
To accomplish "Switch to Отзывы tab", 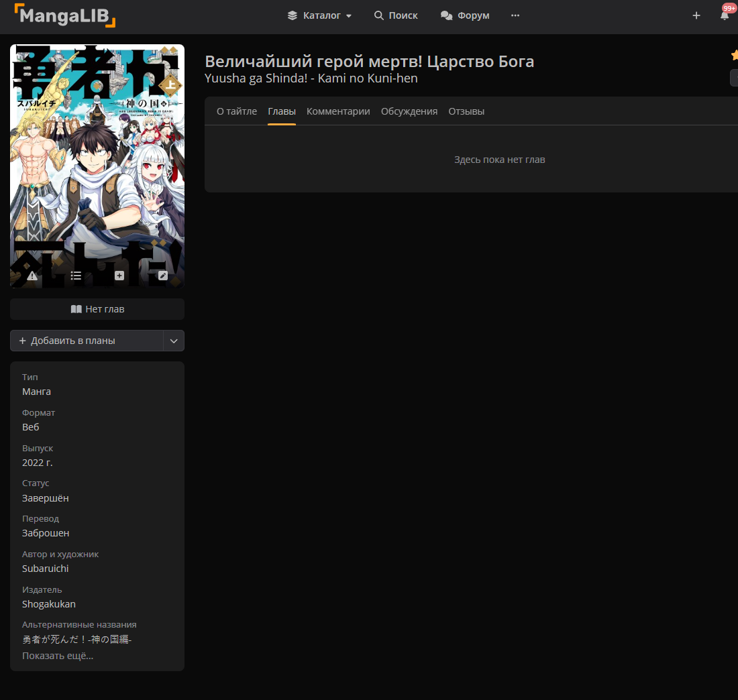I will (466, 111).
